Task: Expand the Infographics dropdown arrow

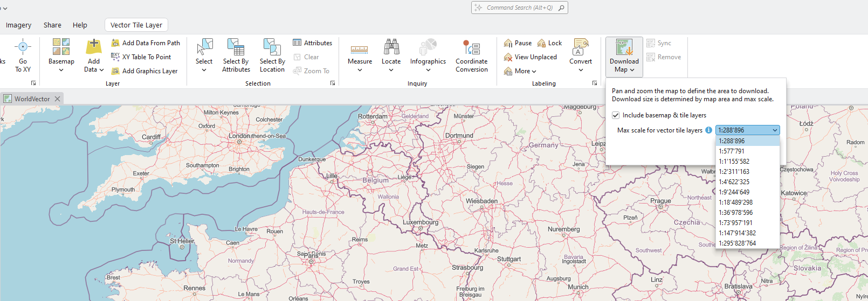Action: point(428,70)
